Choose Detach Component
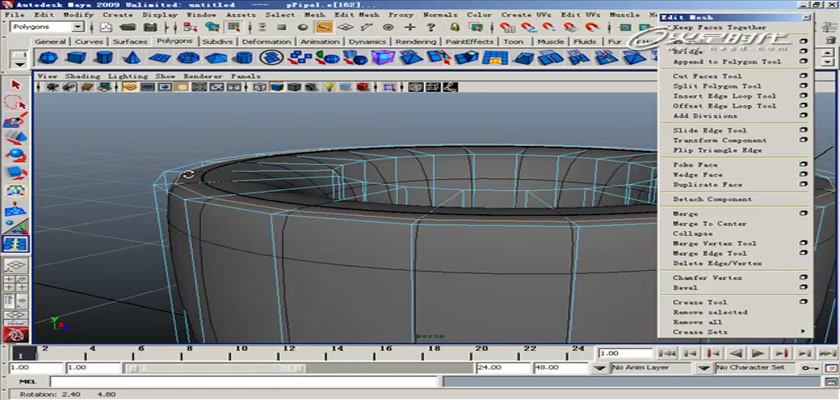 pos(712,199)
